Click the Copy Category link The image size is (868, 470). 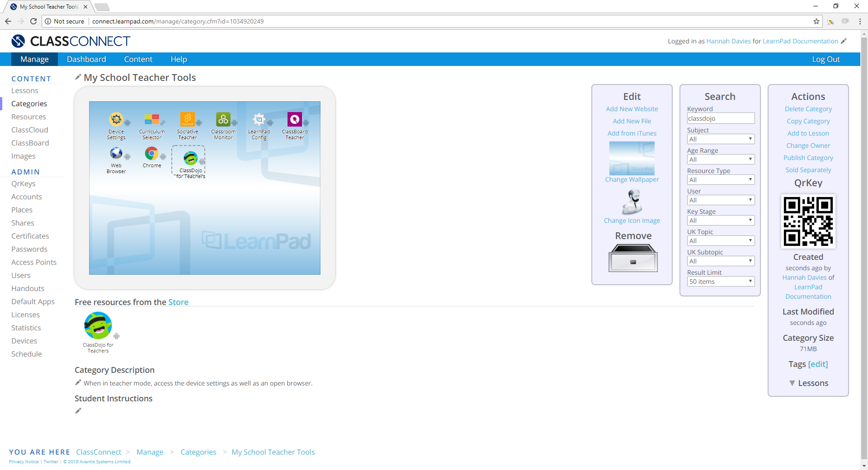808,121
